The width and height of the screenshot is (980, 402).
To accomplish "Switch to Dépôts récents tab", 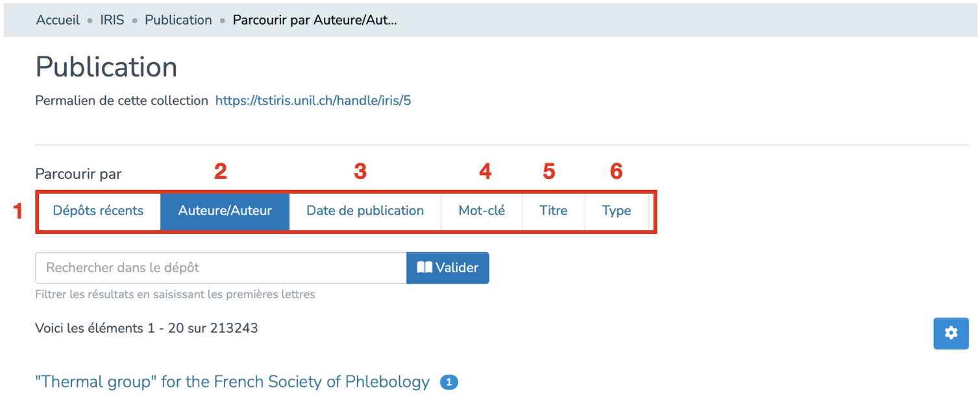I will pyautogui.click(x=98, y=211).
